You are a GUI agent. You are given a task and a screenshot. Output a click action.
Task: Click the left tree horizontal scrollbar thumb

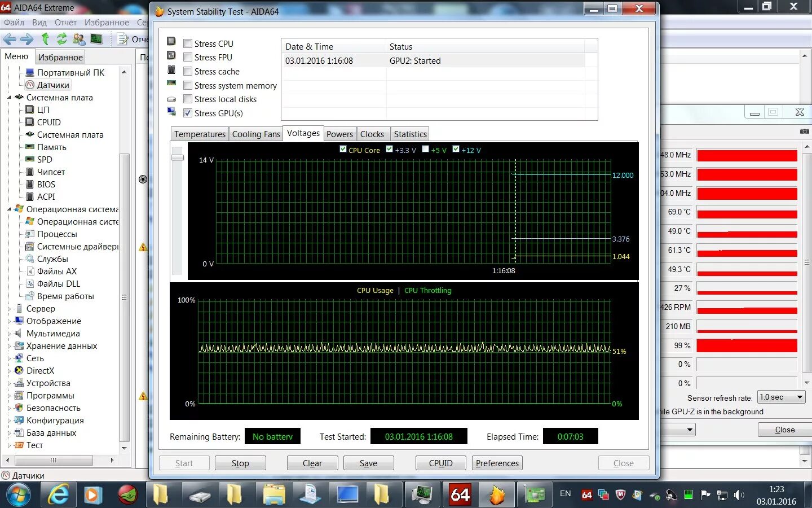tap(53, 460)
